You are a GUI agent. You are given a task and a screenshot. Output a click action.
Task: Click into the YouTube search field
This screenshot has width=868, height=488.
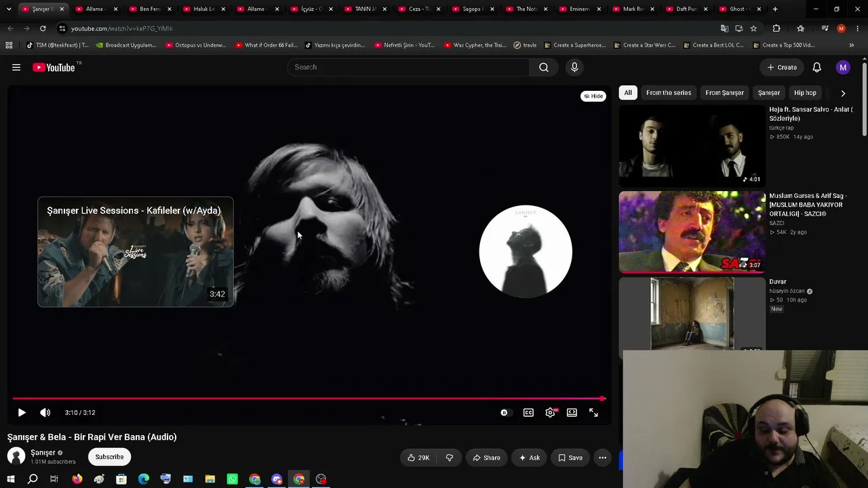pyautogui.click(x=408, y=67)
